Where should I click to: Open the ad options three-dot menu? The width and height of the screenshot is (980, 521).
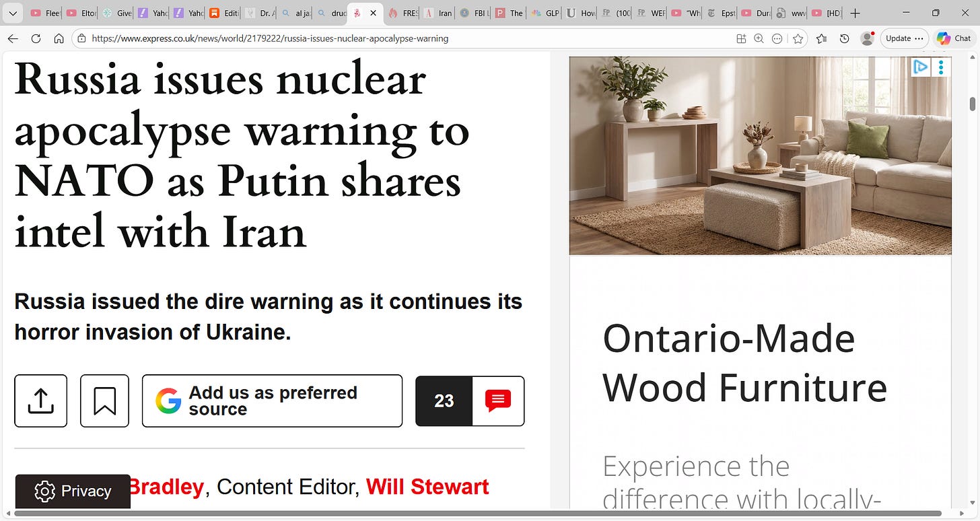[940, 67]
